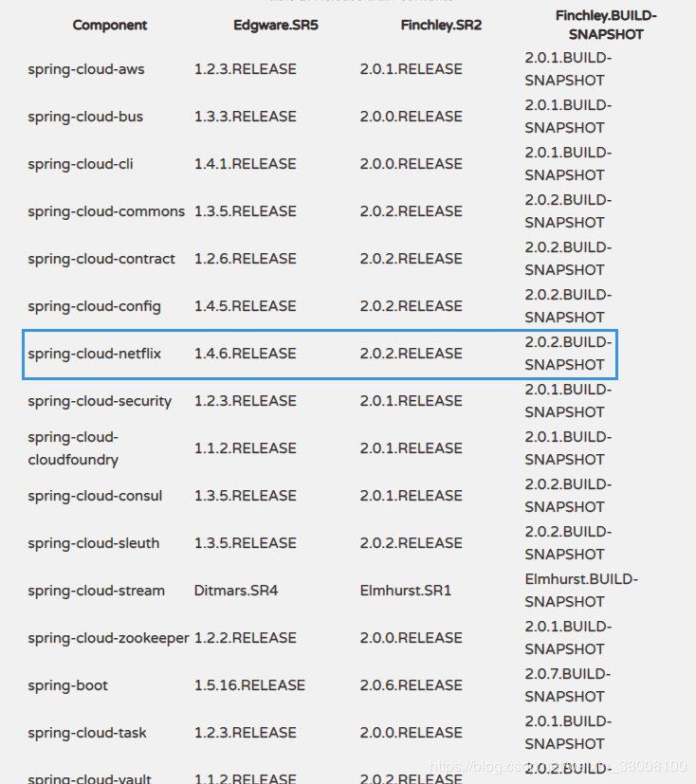Image resolution: width=696 pixels, height=784 pixels.
Task: Click 2.0.1.RELEASE in the spring-cloud-cloudfoundry row
Action: pos(411,448)
